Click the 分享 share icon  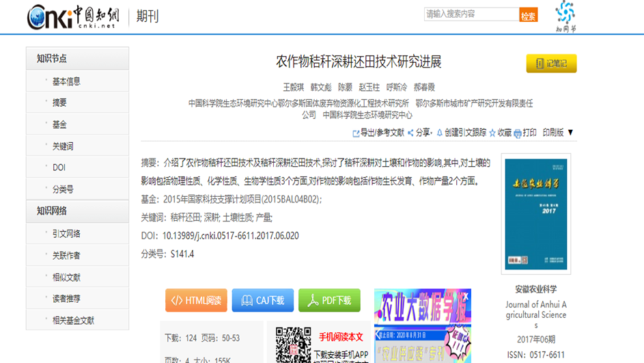pyautogui.click(x=410, y=133)
